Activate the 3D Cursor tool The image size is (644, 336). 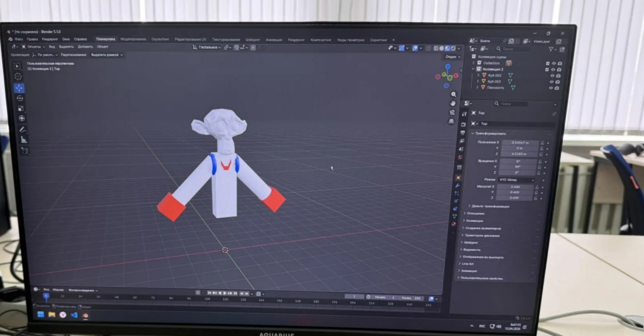tap(18, 77)
